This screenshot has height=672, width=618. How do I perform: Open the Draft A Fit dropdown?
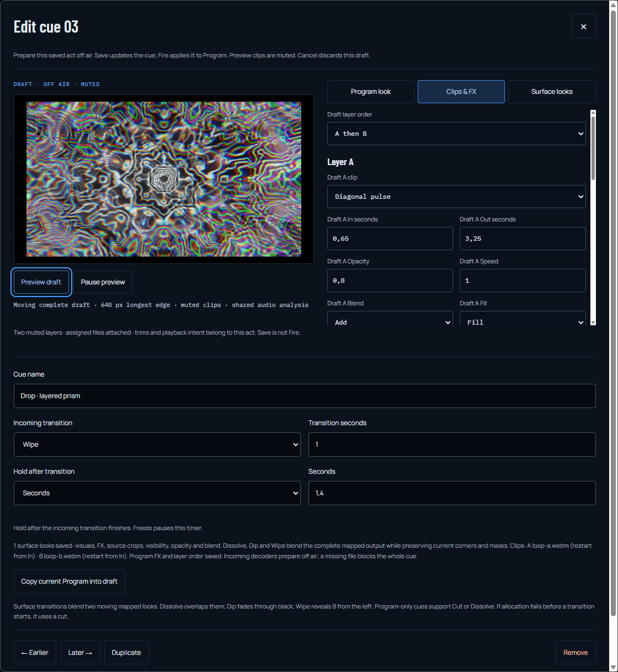pos(523,319)
